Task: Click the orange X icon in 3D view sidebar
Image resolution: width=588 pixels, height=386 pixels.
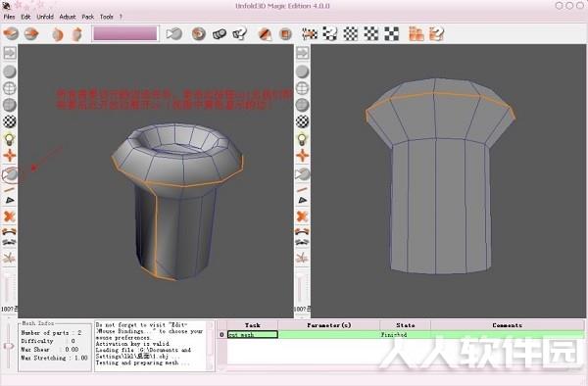Action: point(10,217)
